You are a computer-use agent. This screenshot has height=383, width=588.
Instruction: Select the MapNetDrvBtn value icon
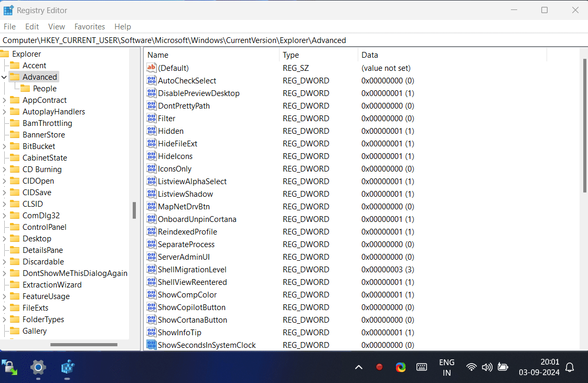coord(152,206)
